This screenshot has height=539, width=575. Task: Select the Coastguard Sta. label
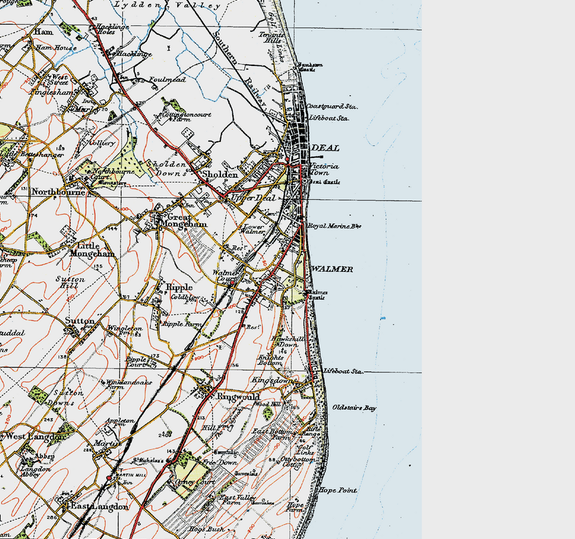coord(332,107)
